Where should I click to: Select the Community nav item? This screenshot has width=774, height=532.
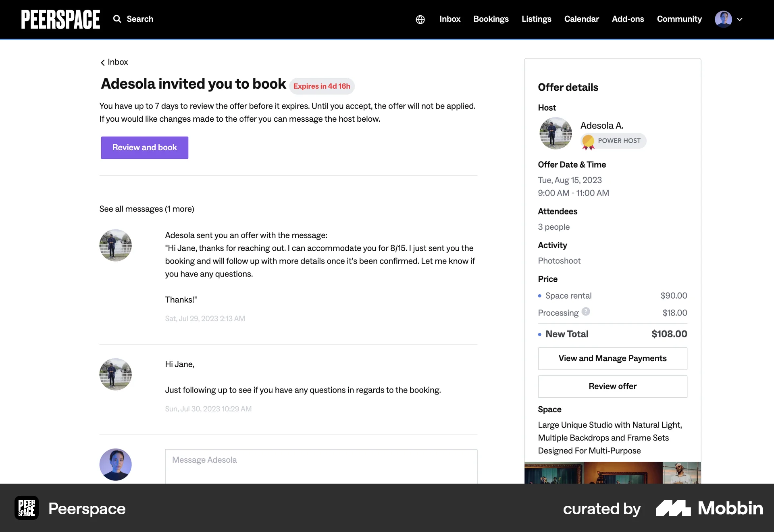[x=679, y=19]
